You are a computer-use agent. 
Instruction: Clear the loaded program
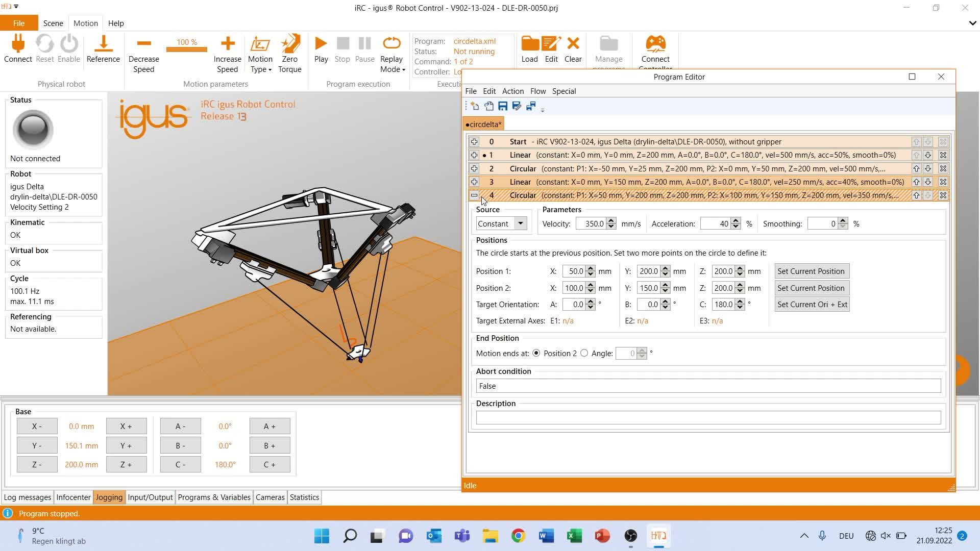click(x=573, y=49)
